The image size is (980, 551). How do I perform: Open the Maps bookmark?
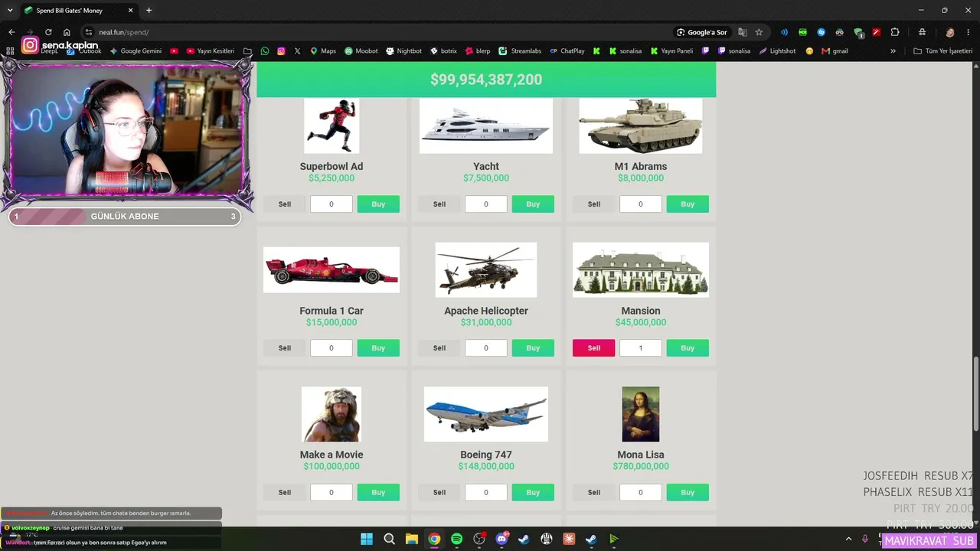322,51
